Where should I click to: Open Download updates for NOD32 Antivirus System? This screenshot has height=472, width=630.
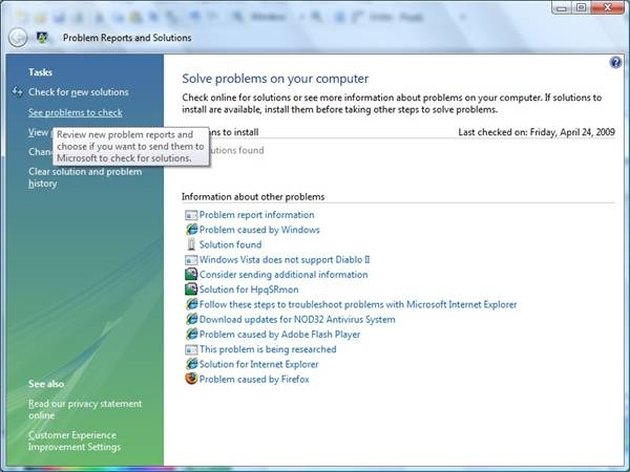pos(297,319)
